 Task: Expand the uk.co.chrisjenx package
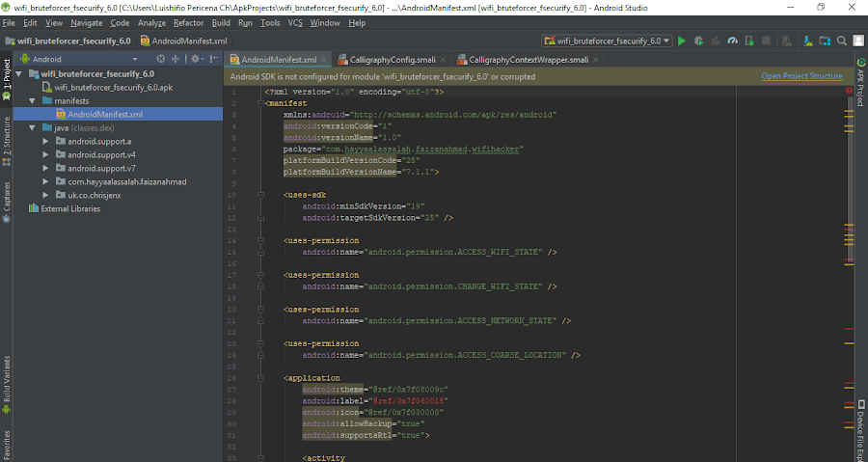point(46,195)
